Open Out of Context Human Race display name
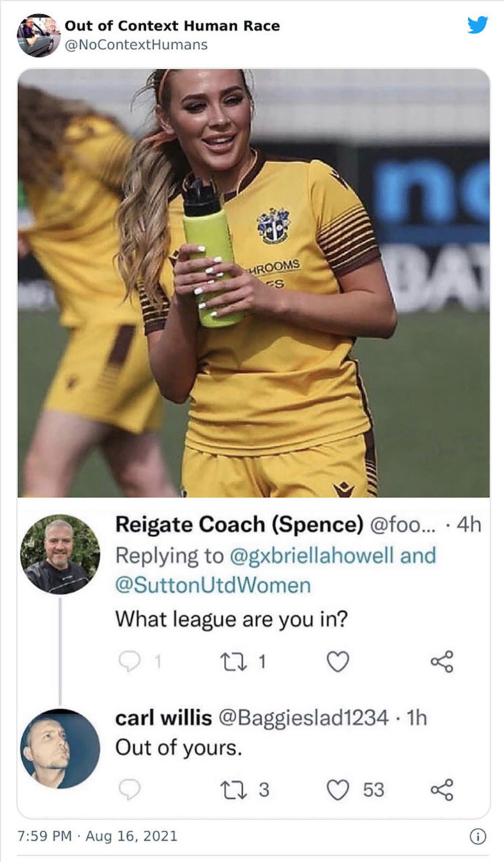504x862 pixels. coord(172,26)
